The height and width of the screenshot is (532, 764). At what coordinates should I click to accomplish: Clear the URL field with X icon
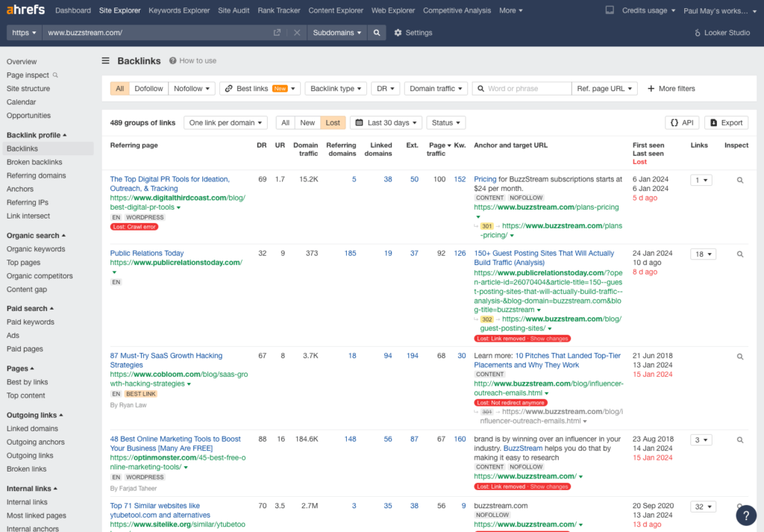click(x=296, y=33)
